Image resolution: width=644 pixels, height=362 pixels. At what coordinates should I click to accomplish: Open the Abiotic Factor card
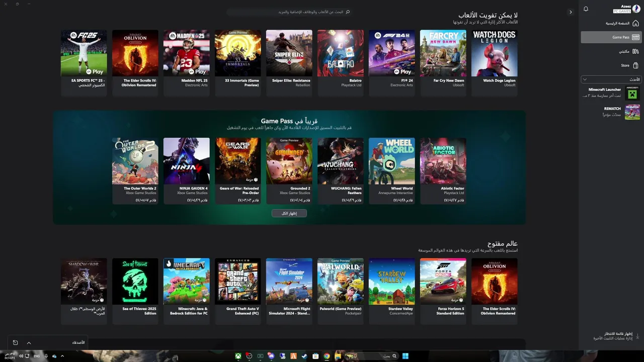[x=443, y=171]
